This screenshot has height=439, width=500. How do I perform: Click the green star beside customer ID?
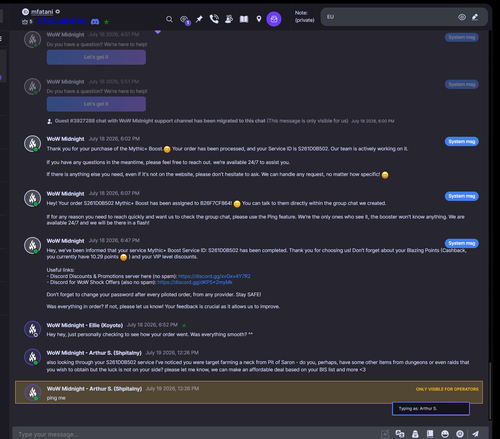point(106,22)
